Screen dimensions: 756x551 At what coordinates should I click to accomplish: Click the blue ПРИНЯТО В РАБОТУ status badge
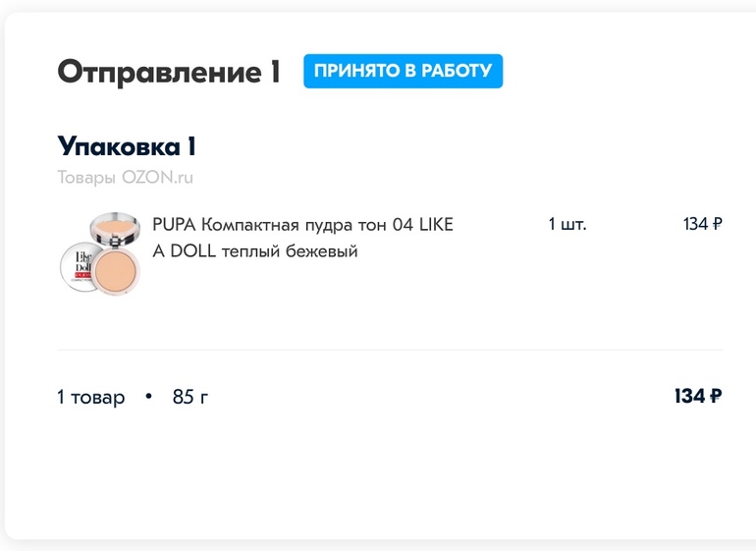(403, 72)
